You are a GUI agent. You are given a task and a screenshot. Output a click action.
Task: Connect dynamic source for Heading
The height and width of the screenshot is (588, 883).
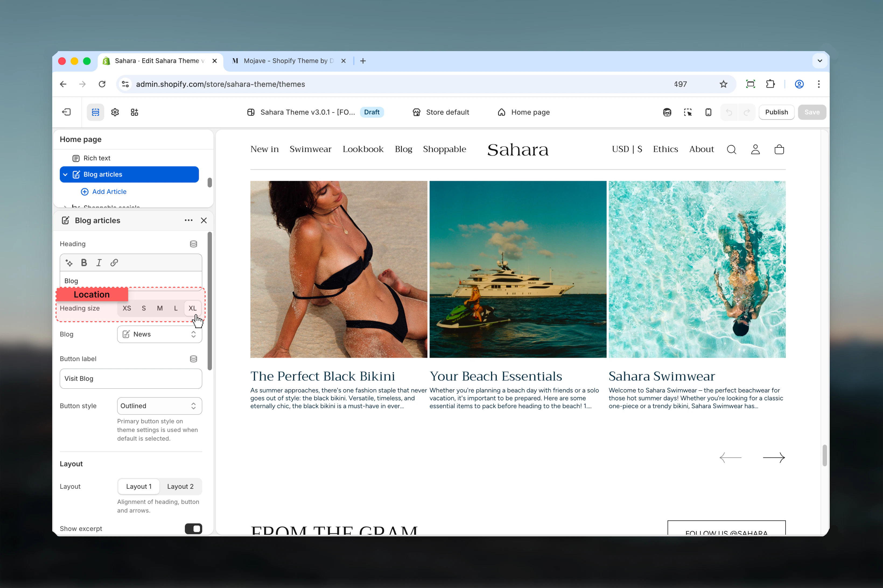(x=194, y=244)
